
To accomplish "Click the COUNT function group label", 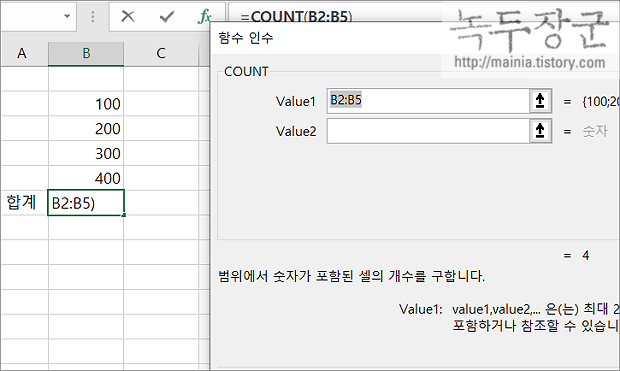I will pos(246,72).
